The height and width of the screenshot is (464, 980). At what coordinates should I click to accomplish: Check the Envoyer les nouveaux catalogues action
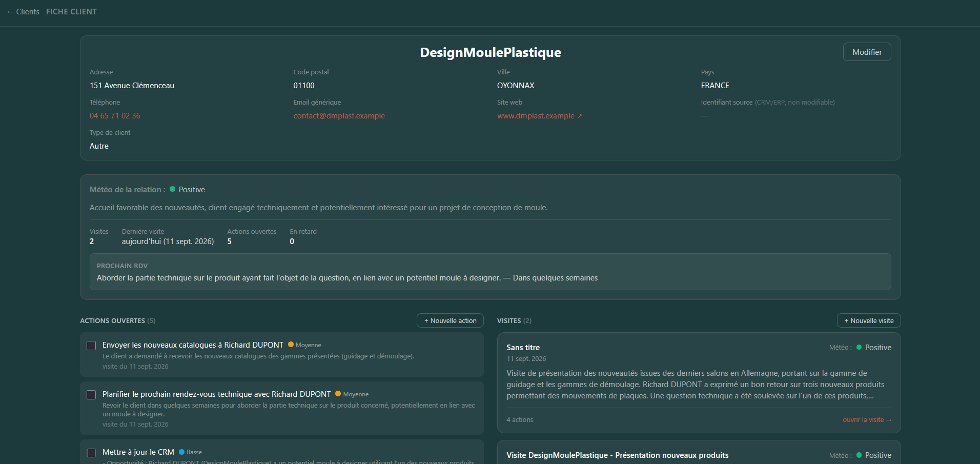click(x=91, y=346)
